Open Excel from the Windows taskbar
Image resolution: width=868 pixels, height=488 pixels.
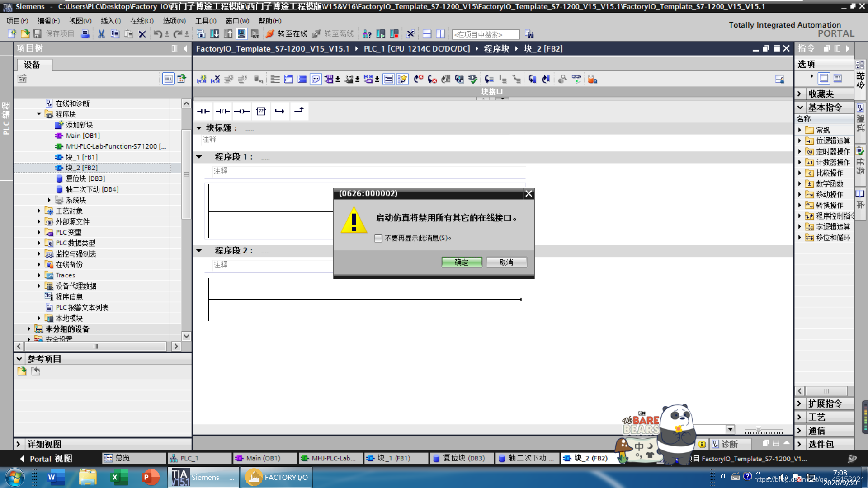click(119, 477)
